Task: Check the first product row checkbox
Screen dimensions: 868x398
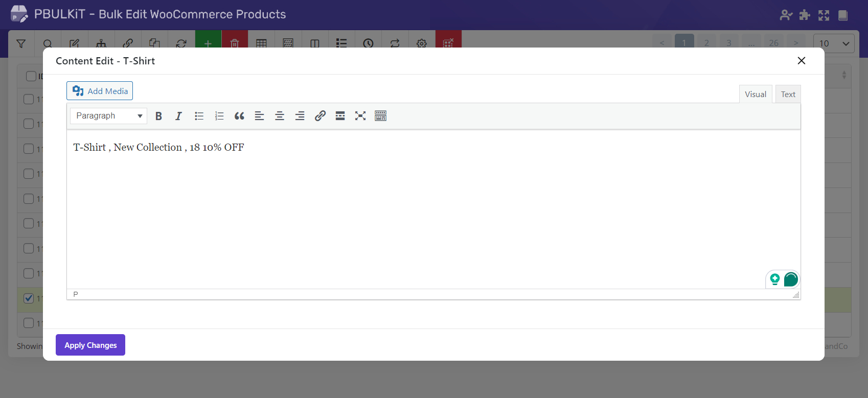Action: [29, 99]
